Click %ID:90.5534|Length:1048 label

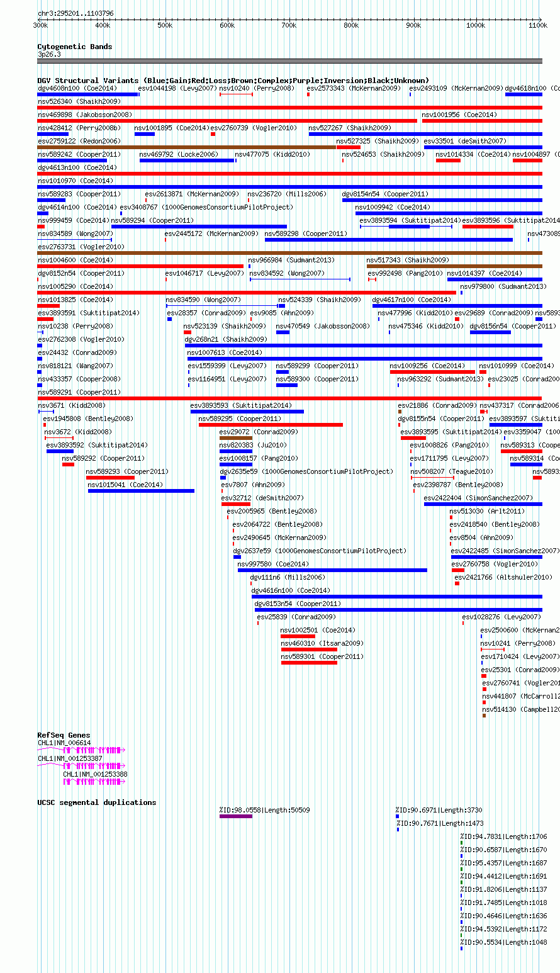503,942
